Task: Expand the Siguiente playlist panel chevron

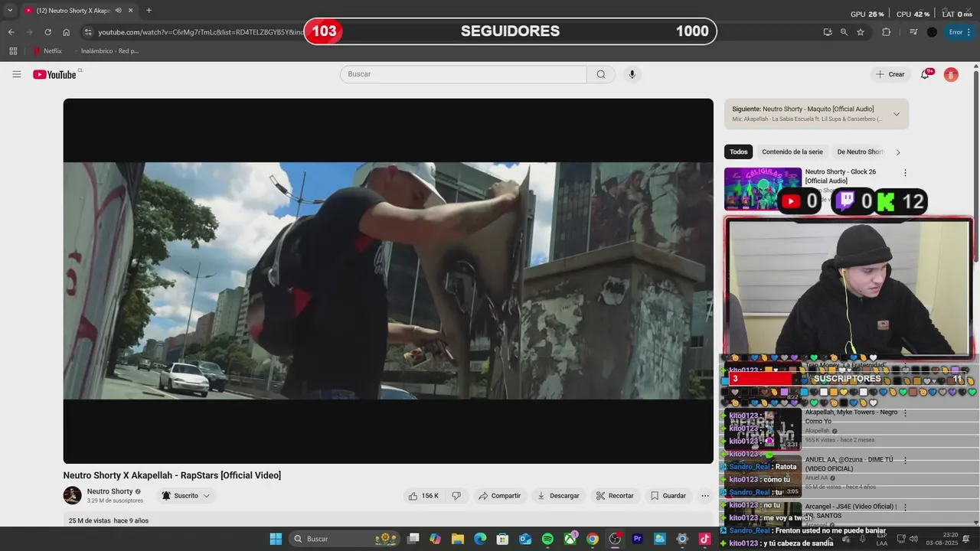Action: pos(897,114)
